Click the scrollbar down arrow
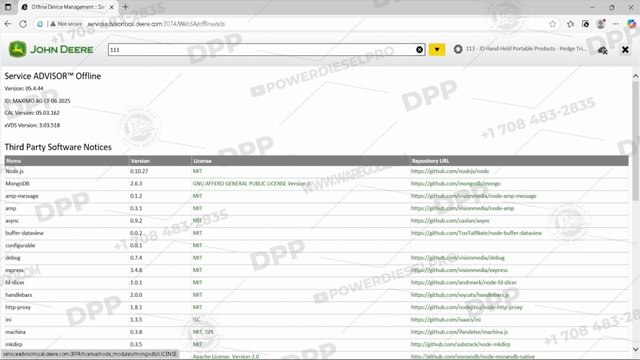Screen dimensions: 640x360 tap(636, 349)
